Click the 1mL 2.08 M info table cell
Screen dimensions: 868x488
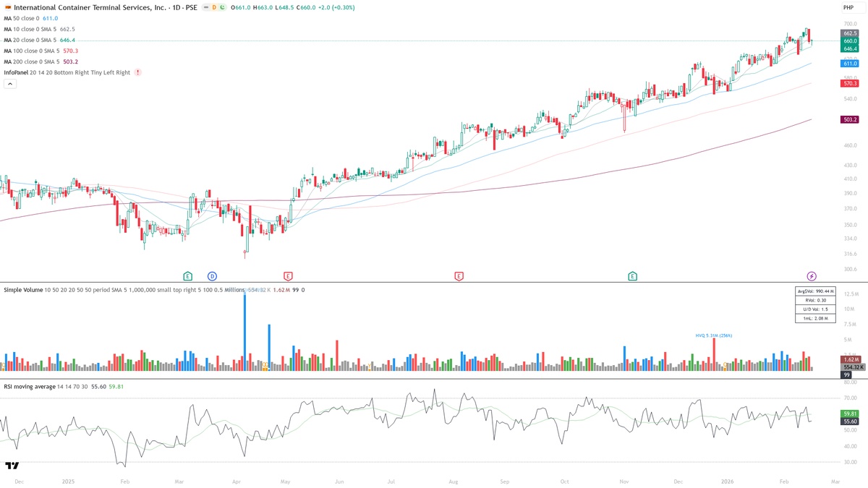(x=815, y=318)
